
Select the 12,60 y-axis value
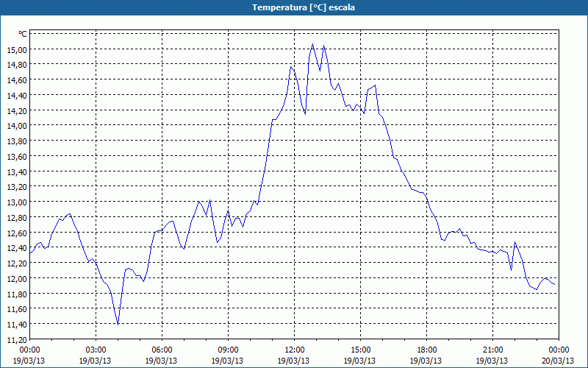click(x=17, y=233)
